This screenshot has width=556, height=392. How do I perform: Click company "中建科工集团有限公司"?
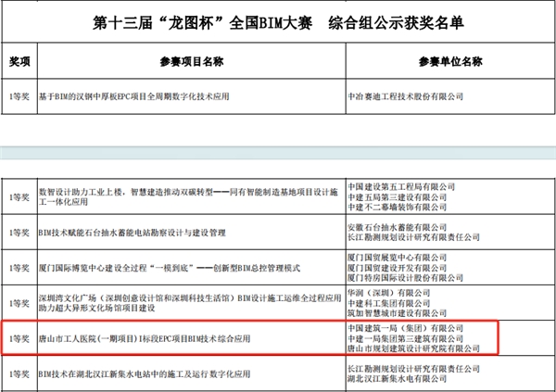tap(388, 303)
